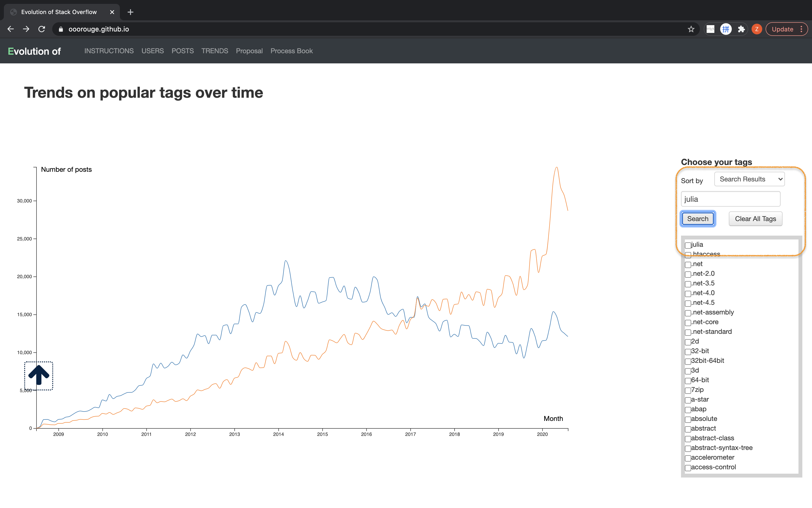Image resolution: width=812 pixels, height=508 pixels.
Task: Check the 7zip tag checkbox
Action: pos(688,390)
